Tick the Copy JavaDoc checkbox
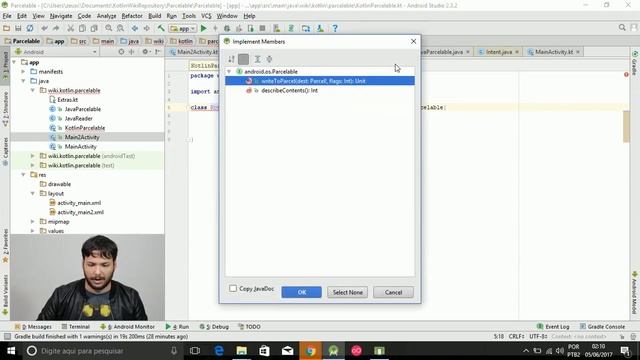The width and height of the screenshot is (640, 360). [233, 289]
